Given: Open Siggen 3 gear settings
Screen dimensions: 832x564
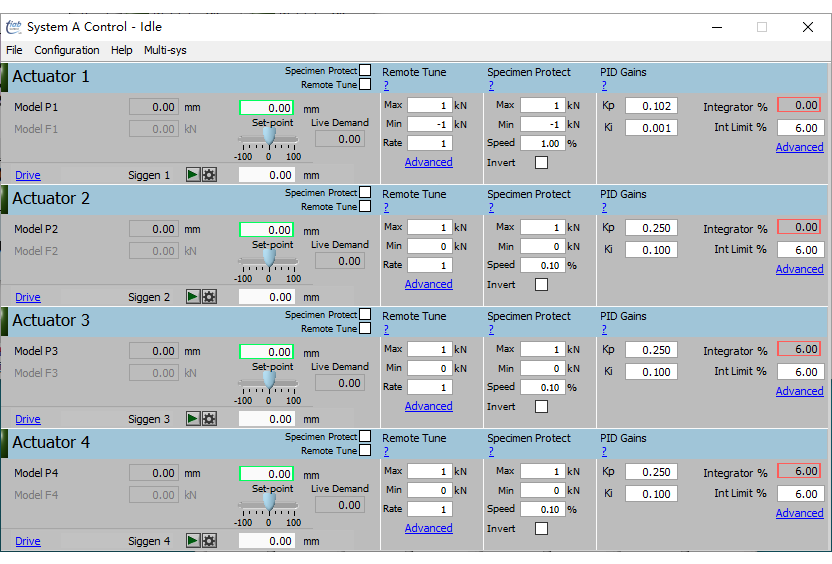Looking at the screenshot, I should (x=209, y=419).
